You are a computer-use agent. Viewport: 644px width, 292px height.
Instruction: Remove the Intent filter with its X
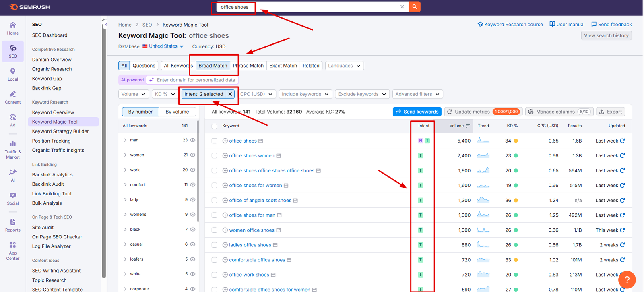(230, 94)
